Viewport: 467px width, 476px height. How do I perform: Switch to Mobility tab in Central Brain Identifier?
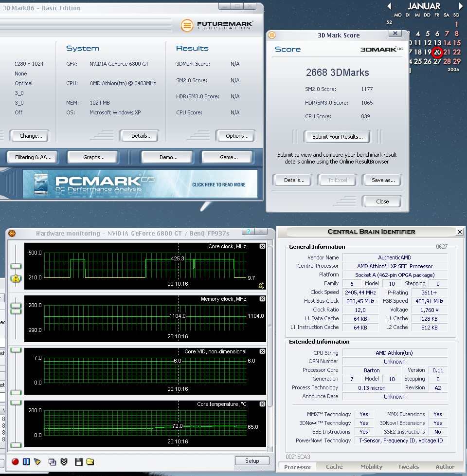pos(372,467)
